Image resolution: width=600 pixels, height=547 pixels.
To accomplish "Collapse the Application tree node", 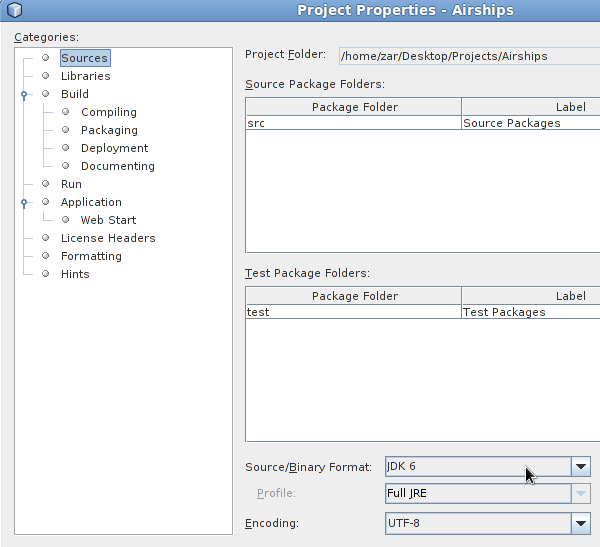I will 24,202.
